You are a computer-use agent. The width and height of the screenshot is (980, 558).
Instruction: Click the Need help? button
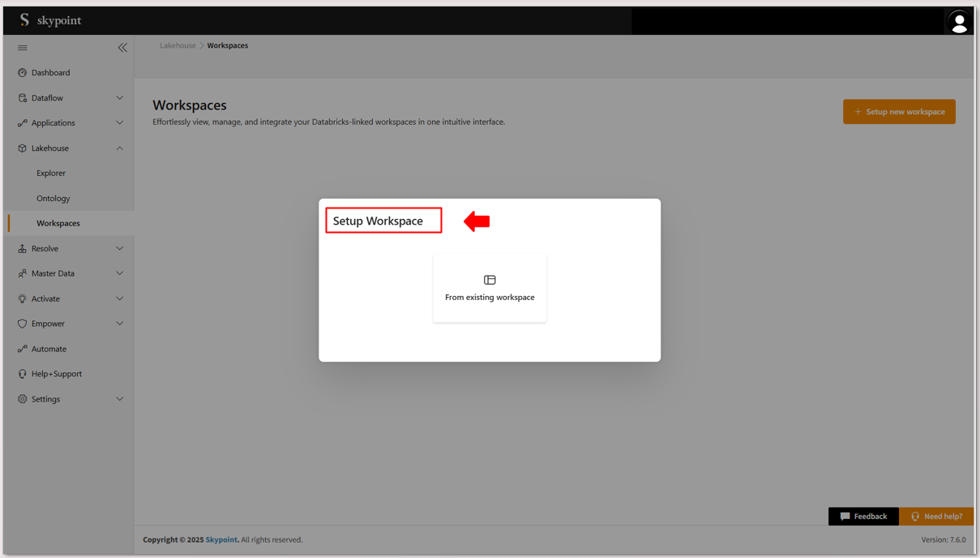click(936, 517)
